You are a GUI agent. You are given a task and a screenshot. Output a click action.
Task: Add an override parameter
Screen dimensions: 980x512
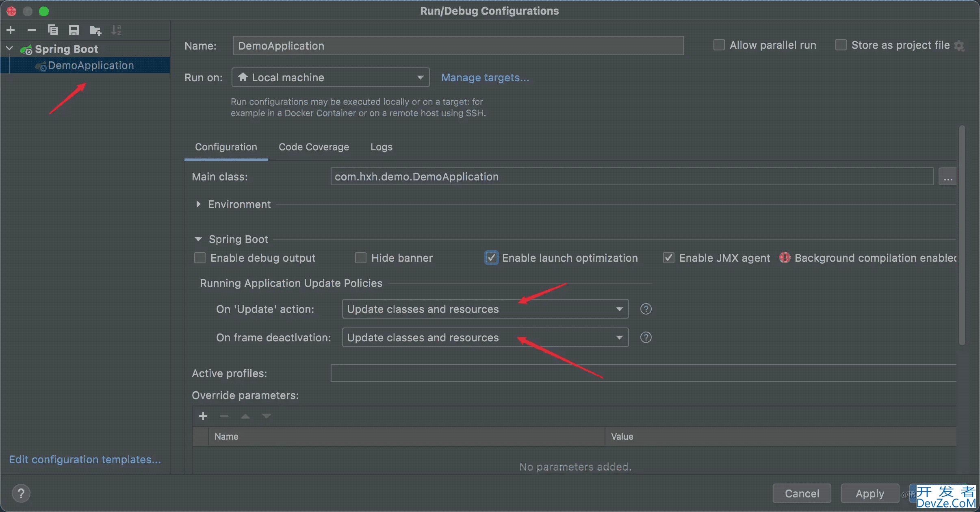(203, 416)
